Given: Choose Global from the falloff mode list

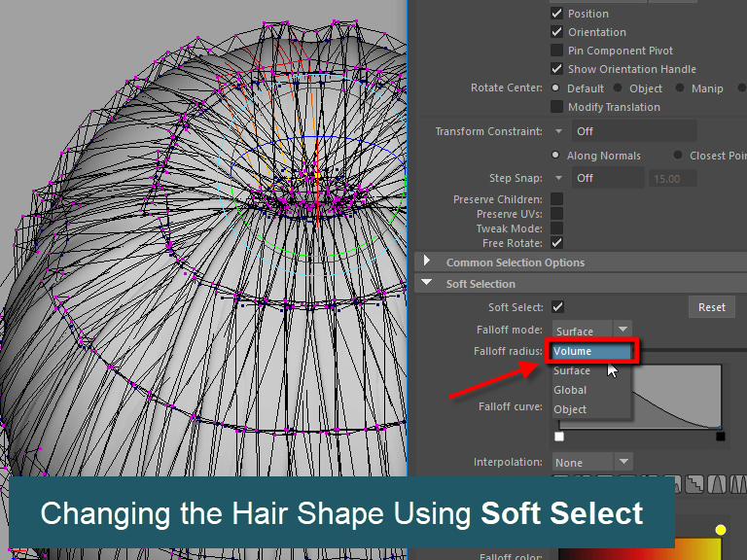Looking at the screenshot, I should coord(571,390).
